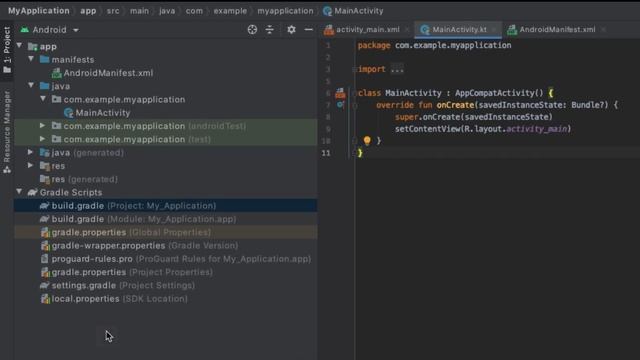Click the related XML gutter icon beside class line

coord(340,93)
